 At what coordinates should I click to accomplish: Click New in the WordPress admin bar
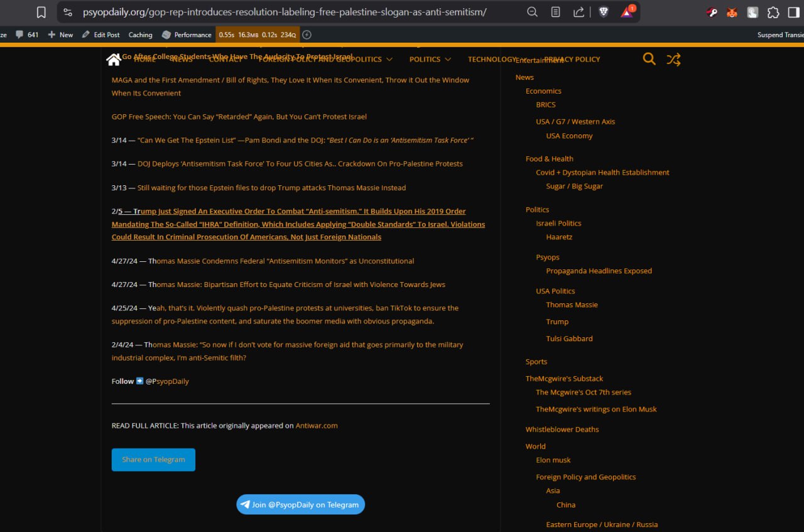click(61, 35)
